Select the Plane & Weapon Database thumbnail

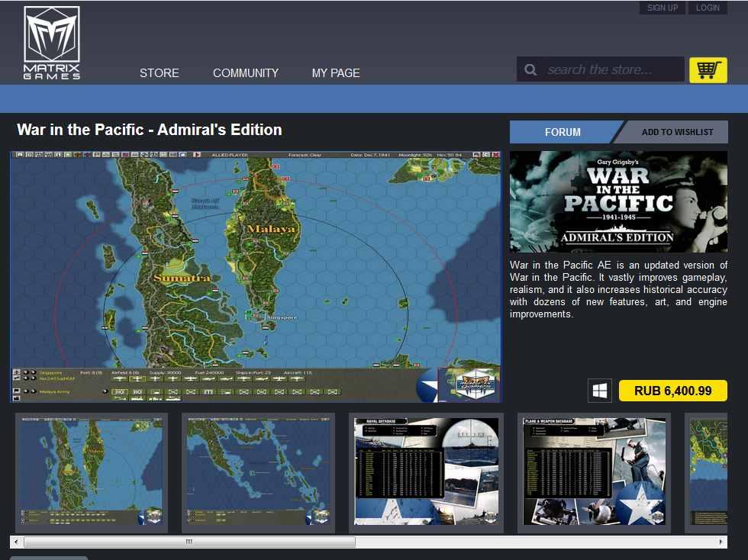594,473
